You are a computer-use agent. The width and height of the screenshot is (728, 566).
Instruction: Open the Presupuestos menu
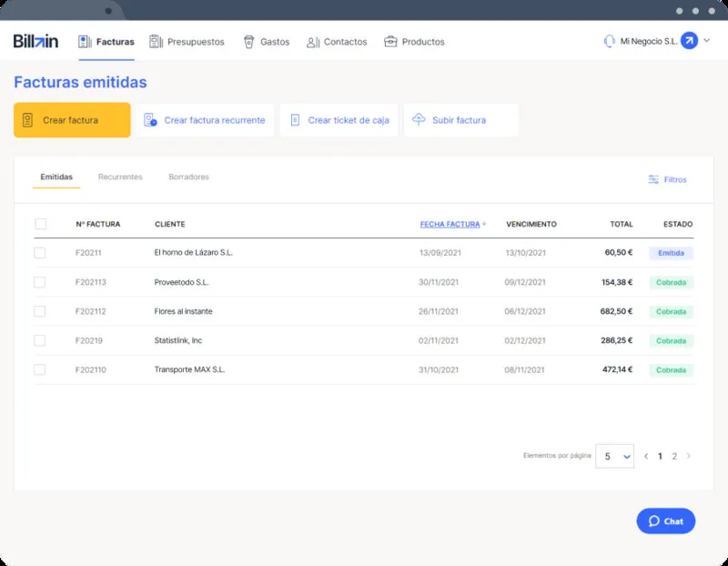click(x=187, y=42)
